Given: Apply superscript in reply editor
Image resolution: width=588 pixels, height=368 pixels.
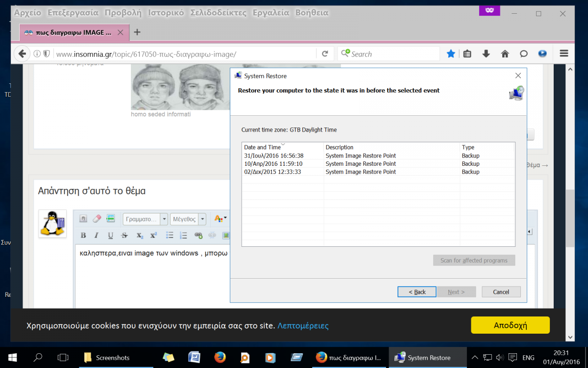Looking at the screenshot, I should (153, 236).
